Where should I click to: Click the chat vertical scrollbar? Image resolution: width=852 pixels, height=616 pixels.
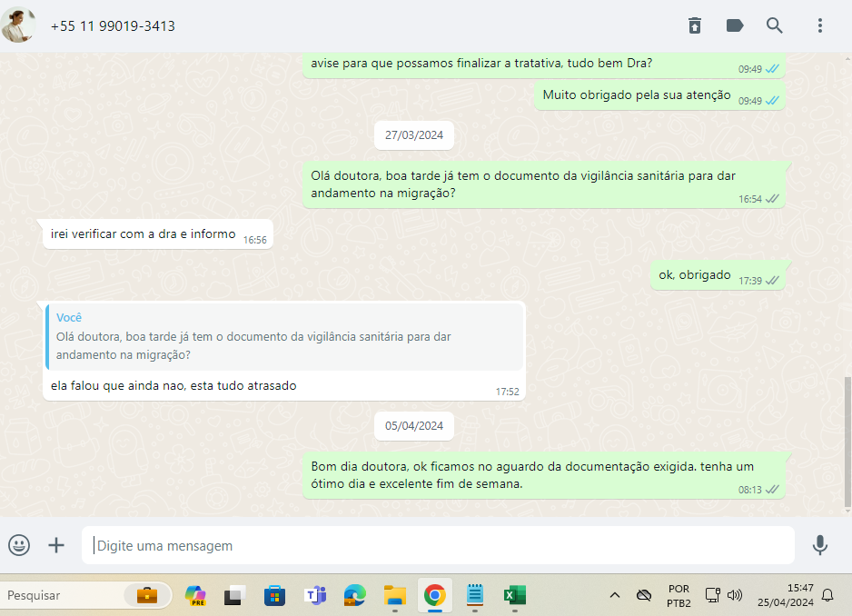[x=847, y=436]
